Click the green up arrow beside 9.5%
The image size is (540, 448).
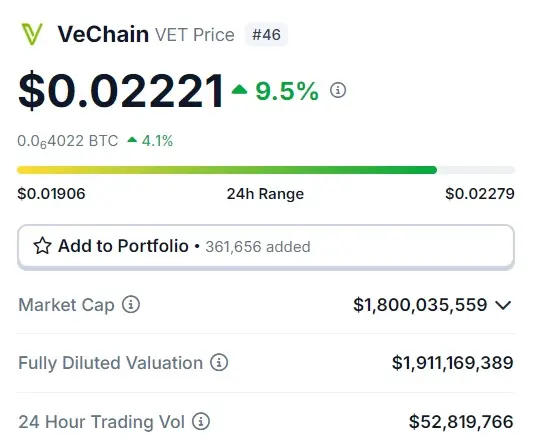[239, 90]
